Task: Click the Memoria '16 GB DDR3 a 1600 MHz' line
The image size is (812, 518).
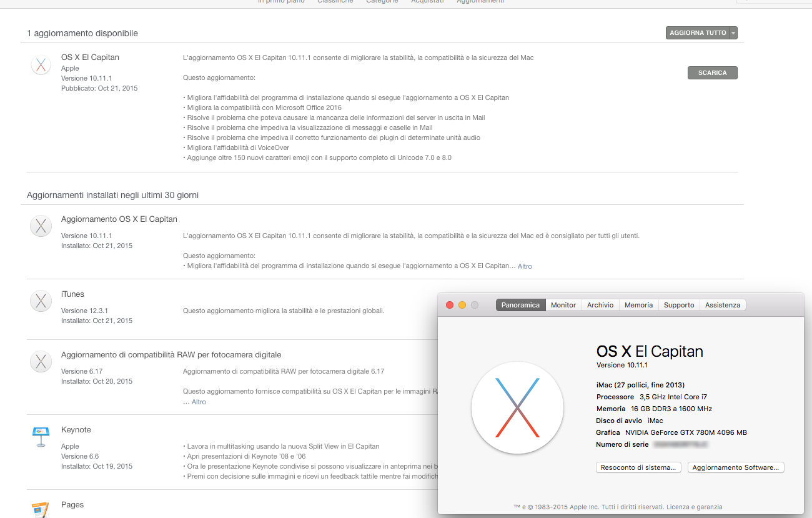Action: click(654, 409)
